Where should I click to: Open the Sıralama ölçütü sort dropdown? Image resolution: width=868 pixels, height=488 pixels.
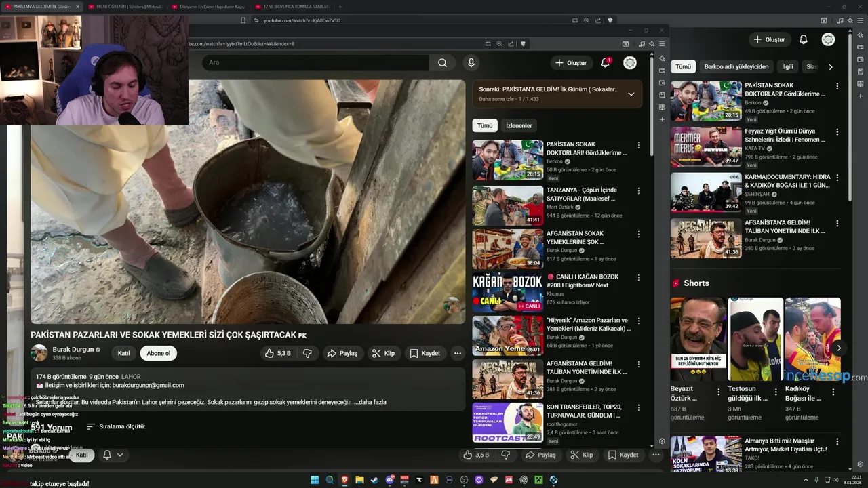(x=116, y=426)
